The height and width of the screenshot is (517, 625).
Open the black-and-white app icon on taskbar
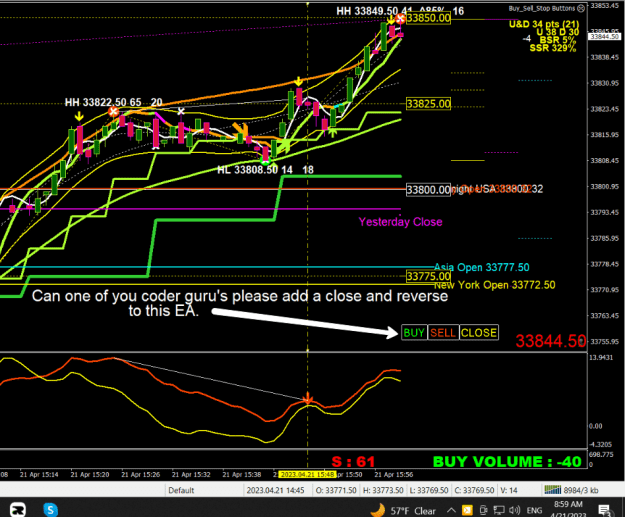tap(18, 509)
